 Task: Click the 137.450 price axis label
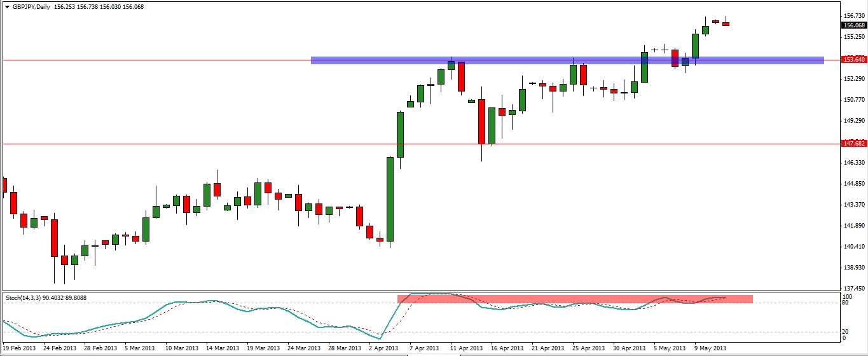(853, 288)
